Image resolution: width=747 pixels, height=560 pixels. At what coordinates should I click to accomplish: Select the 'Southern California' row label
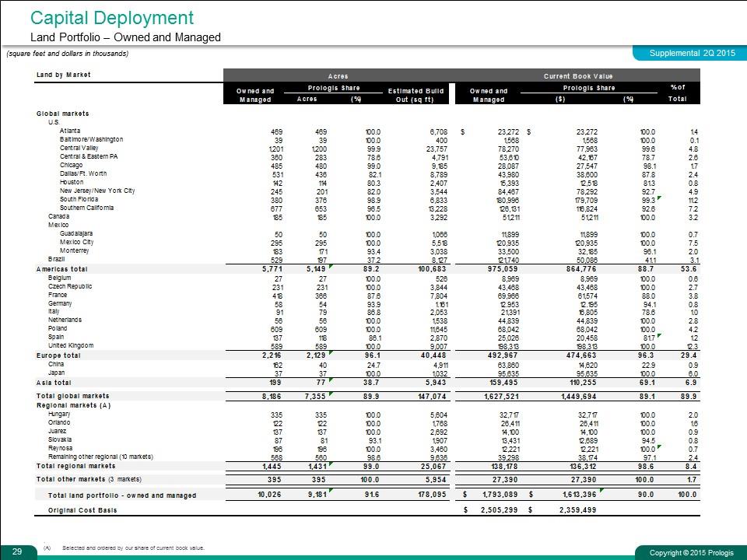click(86, 208)
